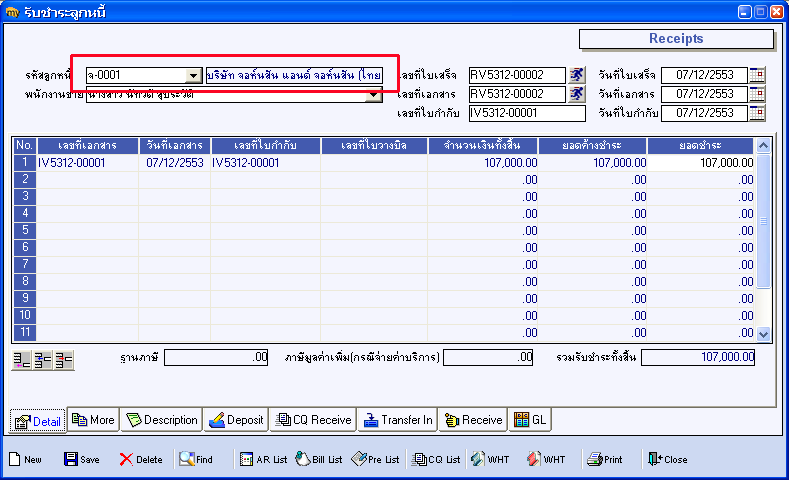Open calendar picker for receipt date
The height and width of the screenshot is (480, 789).
pos(756,75)
